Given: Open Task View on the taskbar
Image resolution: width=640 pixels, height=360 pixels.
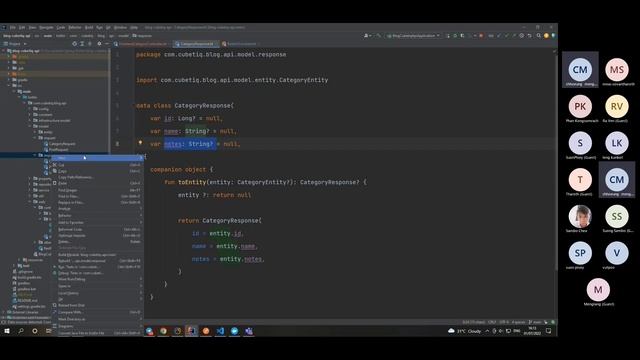Looking at the screenshot, I should click(x=49, y=331).
